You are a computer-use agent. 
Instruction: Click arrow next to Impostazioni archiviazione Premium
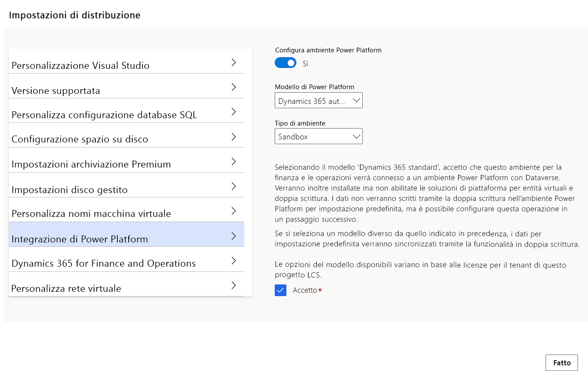234,161
